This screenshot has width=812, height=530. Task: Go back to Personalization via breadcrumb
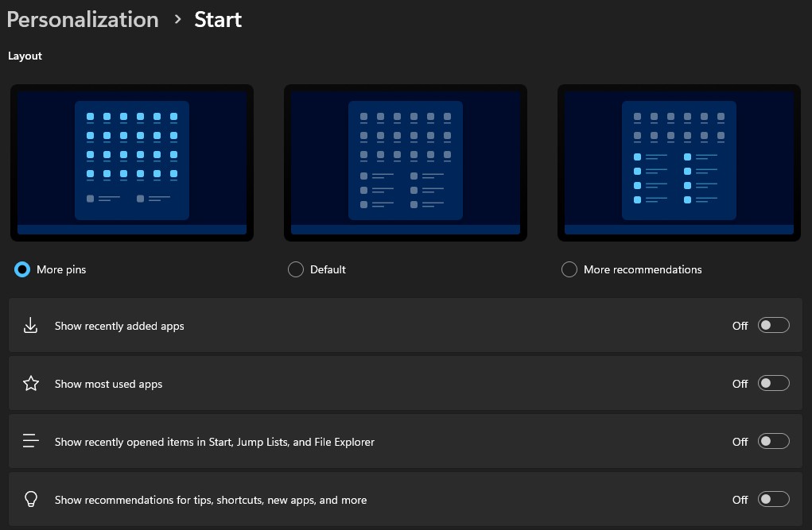(x=83, y=20)
